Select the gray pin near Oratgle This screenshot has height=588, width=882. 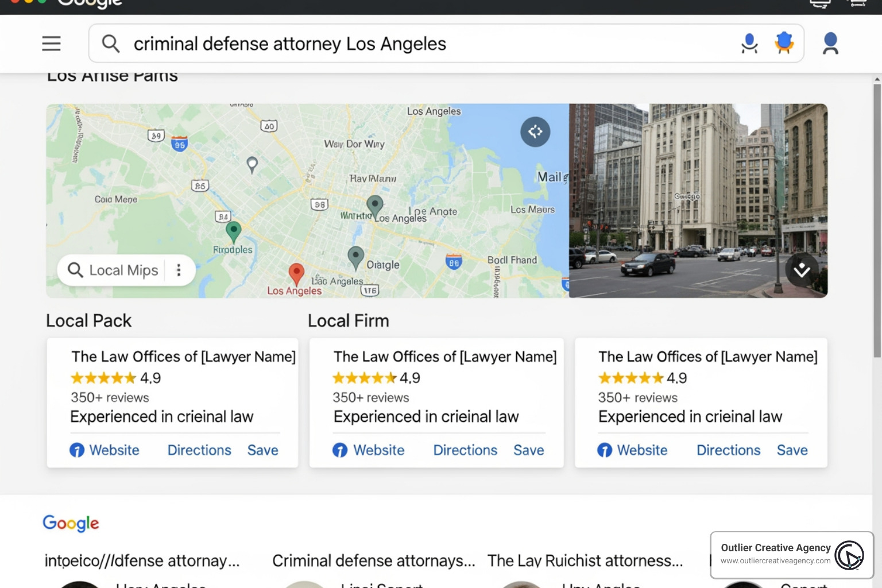coord(356,258)
